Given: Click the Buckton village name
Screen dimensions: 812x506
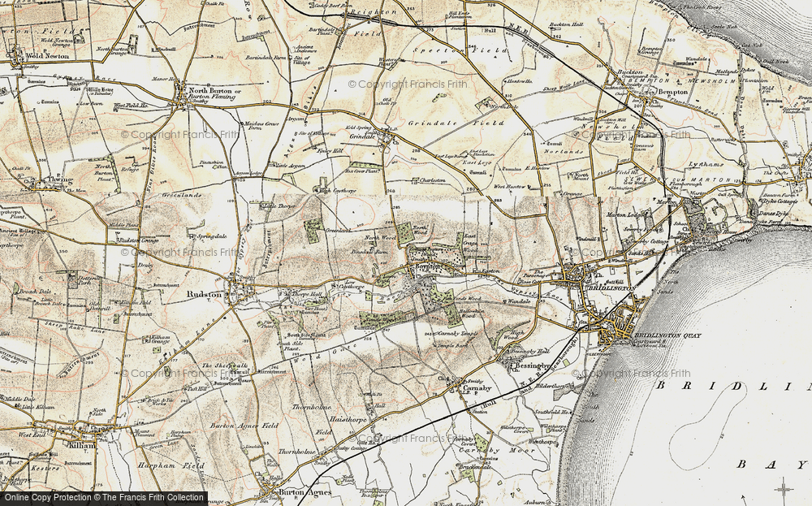Looking at the screenshot, I should click(x=629, y=72).
